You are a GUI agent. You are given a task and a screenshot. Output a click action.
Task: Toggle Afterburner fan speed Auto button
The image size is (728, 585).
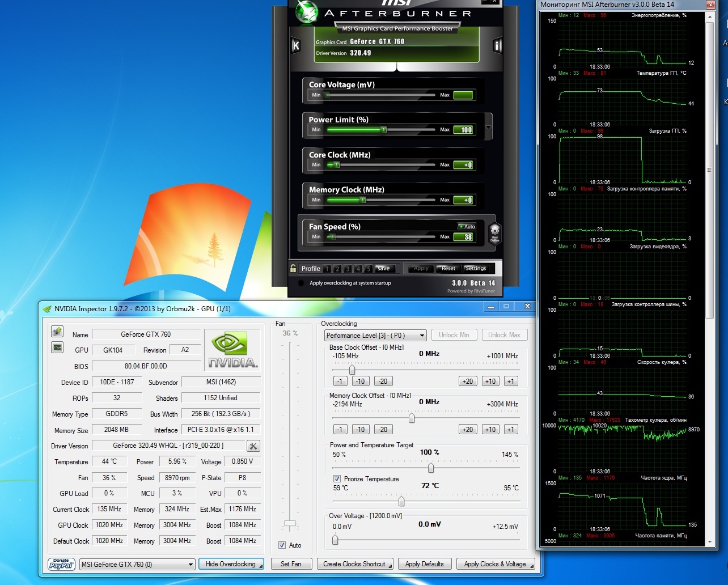click(467, 226)
